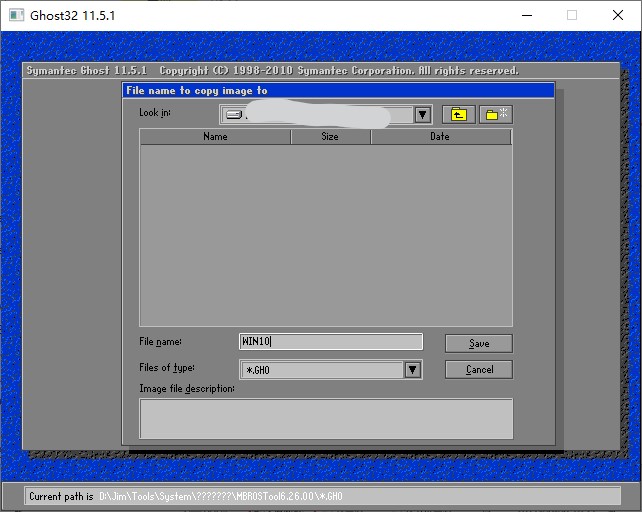The image size is (642, 512).
Task: Close the Ghost32 11.5.1 window
Action: pyautogui.click(x=618, y=16)
